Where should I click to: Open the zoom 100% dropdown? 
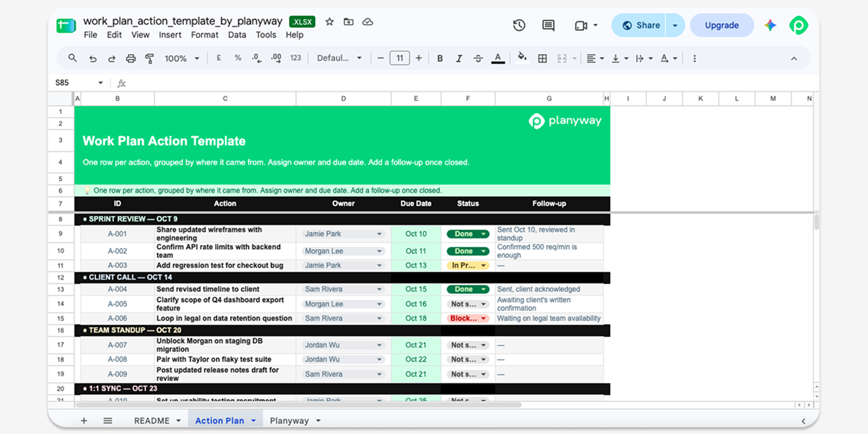click(182, 58)
